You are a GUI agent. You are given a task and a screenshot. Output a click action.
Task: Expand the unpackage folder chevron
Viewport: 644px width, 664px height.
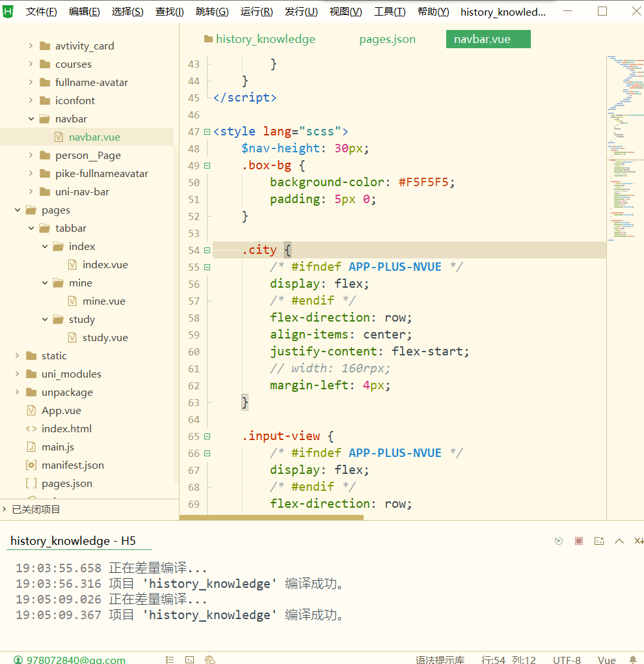18,392
